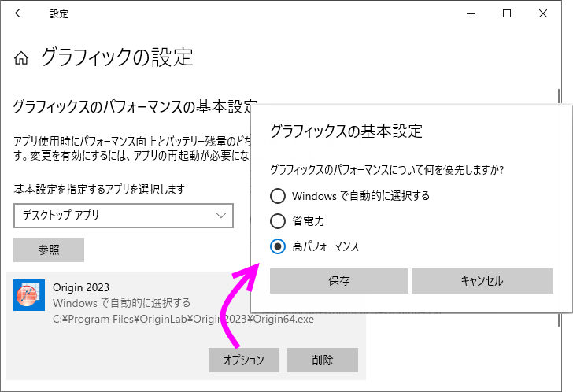The height and width of the screenshot is (392, 573).
Task: Click the グラフィックの設定 page heading
Action: point(116,57)
